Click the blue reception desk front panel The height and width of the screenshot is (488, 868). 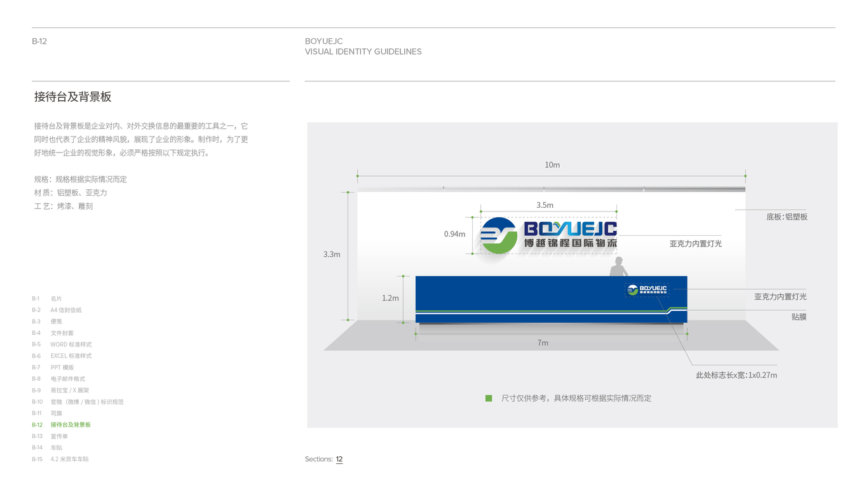pyautogui.click(x=551, y=299)
